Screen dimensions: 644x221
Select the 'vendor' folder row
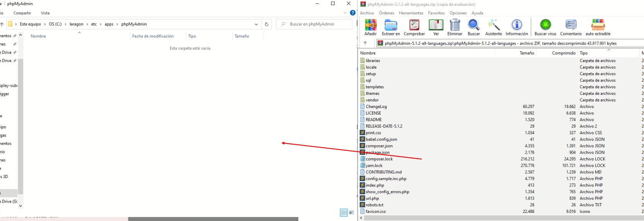[x=501, y=100]
